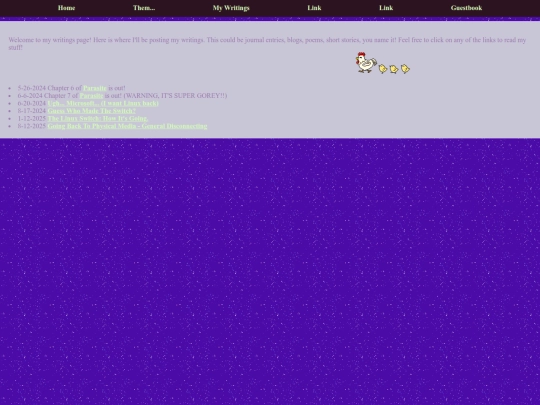Click the date '1-12-2025'
Image resolution: width=540 pixels, height=405 pixels.
click(32, 118)
